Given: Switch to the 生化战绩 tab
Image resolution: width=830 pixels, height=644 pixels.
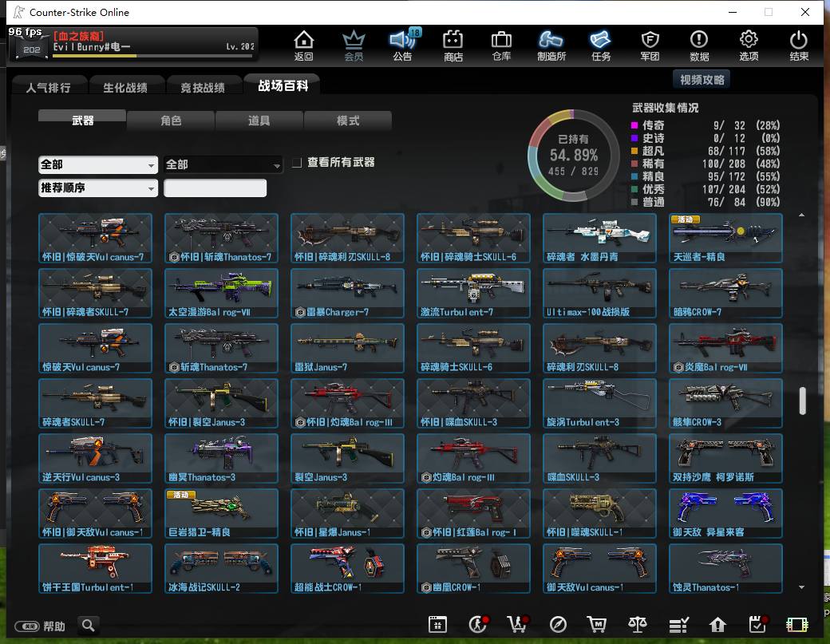Looking at the screenshot, I should (125, 87).
